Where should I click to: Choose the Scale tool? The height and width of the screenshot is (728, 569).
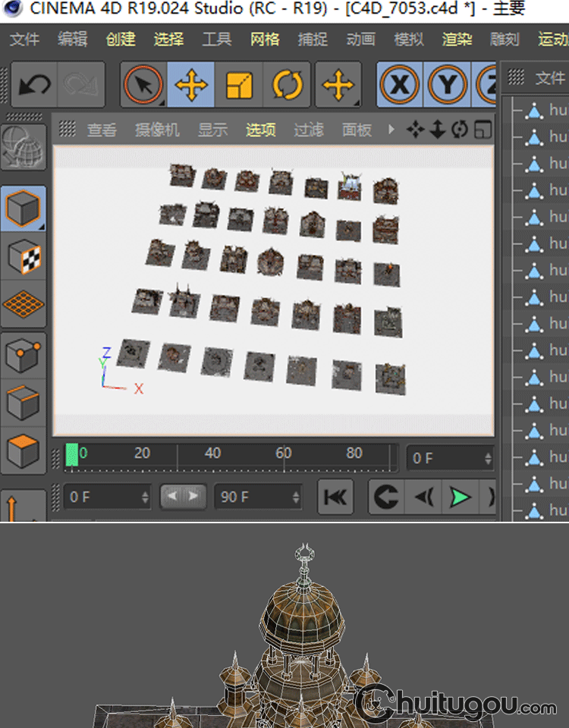click(x=239, y=85)
